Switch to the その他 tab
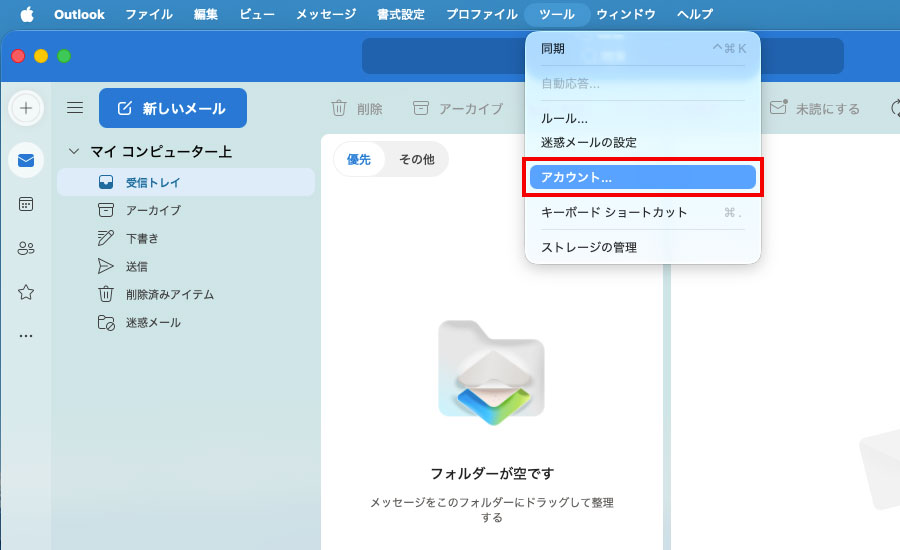Viewport: 900px width, 550px height. pyautogui.click(x=417, y=160)
